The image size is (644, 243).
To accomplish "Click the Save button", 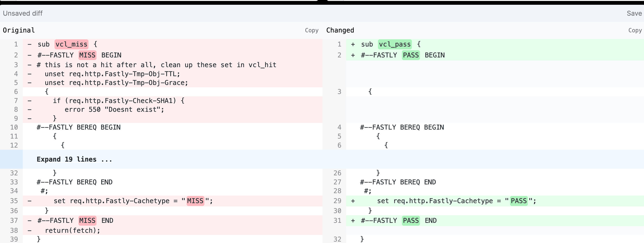I will point(634,13).
